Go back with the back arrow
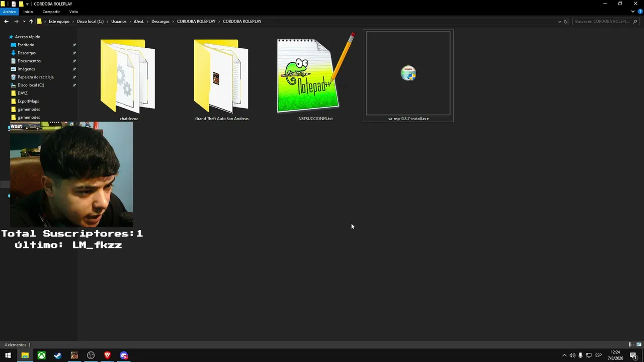The width and height of the screenshot is (644, 362). point(6,22)
